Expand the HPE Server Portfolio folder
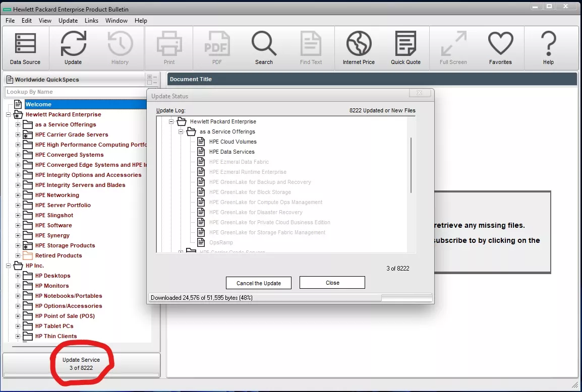The height and width of the screenshot is (392, 582). point(18,205)
